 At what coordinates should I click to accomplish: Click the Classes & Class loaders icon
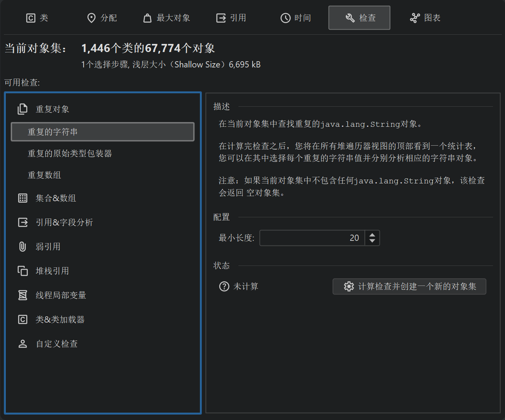coord(23,319)
